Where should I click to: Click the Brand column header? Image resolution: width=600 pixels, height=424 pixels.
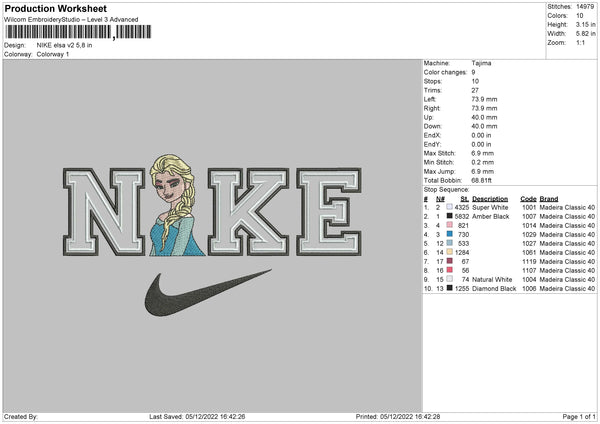(549, 199)
